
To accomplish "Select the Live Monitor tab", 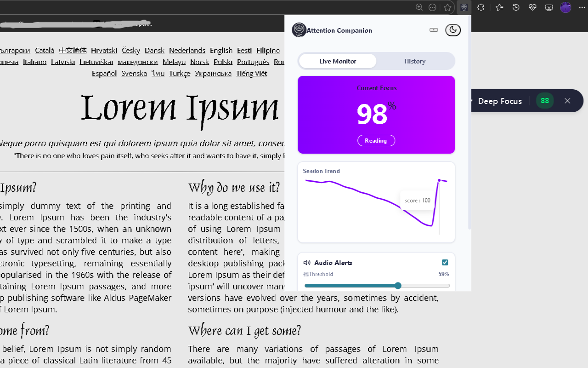I will (x=337, y=61).
